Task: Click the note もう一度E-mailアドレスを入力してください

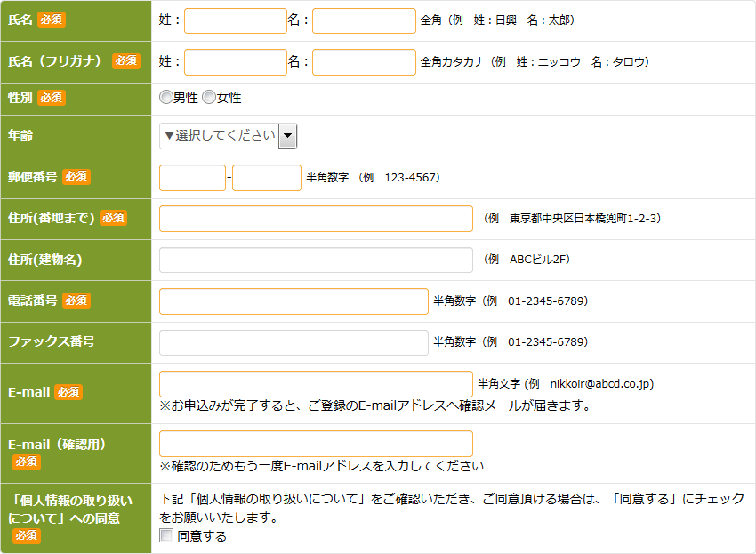Action: (322, 466)
